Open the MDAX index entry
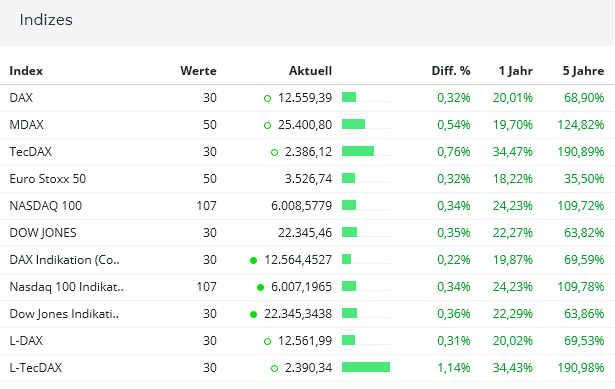This screenshot has height=389, width=615. [x=26, y=125]
